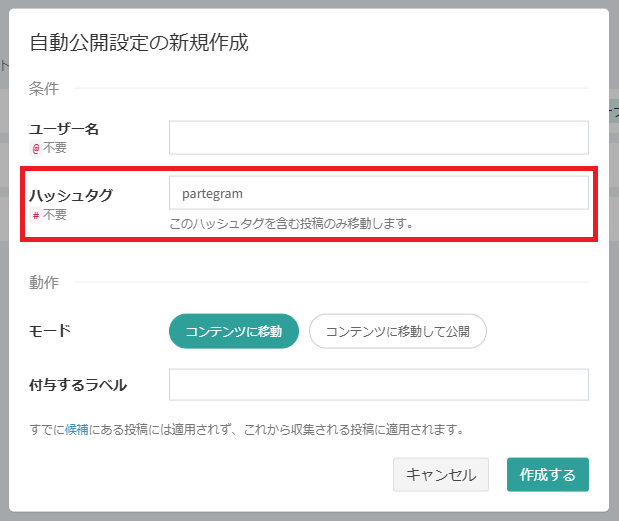Focus the ユーザー名 input field
Screen dimensions: 619x521
tap(378, 137)
